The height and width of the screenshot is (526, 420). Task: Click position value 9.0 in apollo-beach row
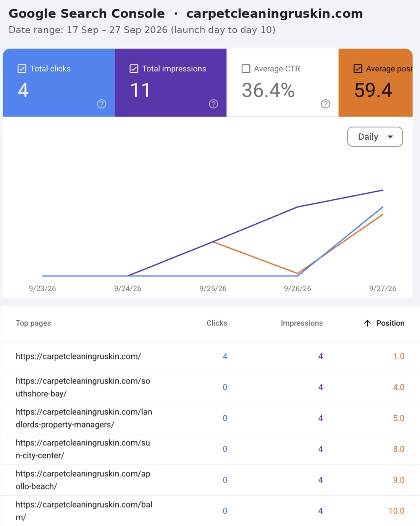pyautogui.click(x=399, y=480)
